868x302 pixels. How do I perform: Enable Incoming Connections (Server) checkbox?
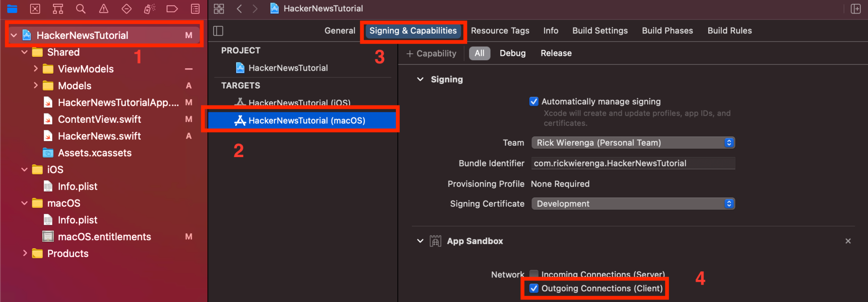(x=534, y=274)
